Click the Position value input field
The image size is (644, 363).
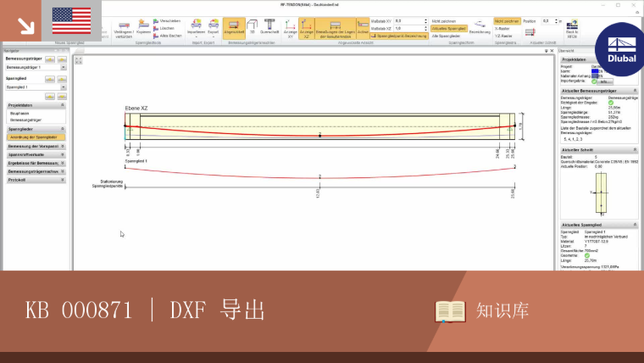(547, 21)
